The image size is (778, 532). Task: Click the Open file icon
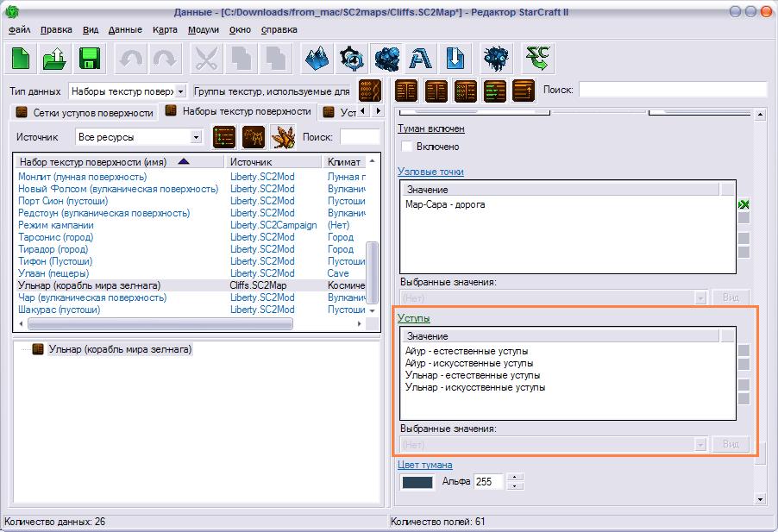coord(54,59)
